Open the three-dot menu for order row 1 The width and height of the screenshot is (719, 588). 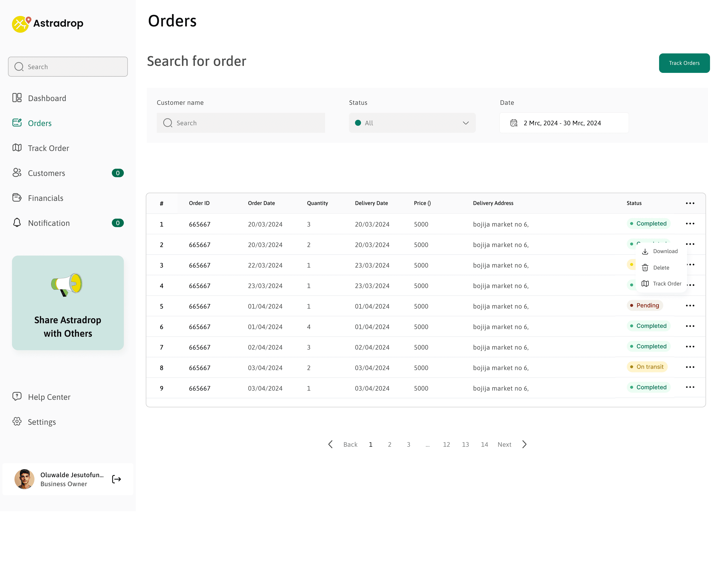(690, 224)
